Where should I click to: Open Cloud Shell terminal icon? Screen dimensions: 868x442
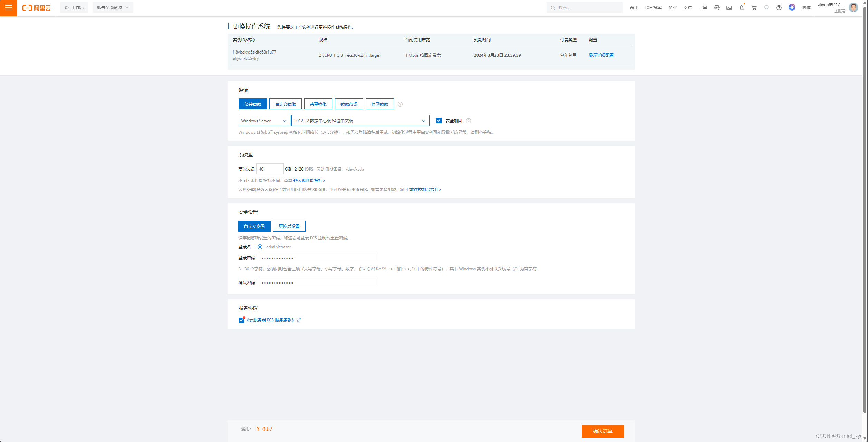[729, 8]
